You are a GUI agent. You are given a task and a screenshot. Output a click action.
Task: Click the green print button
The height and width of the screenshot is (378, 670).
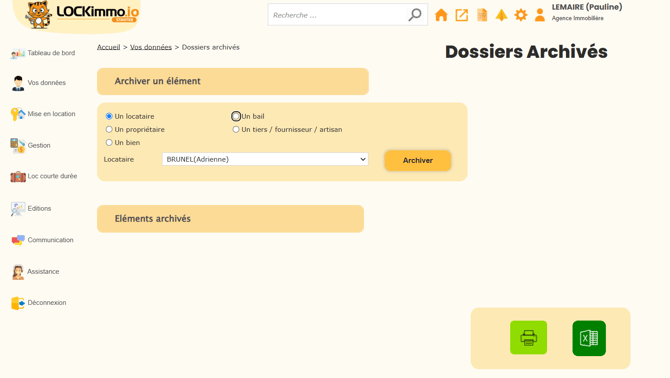pyautogui.click(x=529, y=337)
